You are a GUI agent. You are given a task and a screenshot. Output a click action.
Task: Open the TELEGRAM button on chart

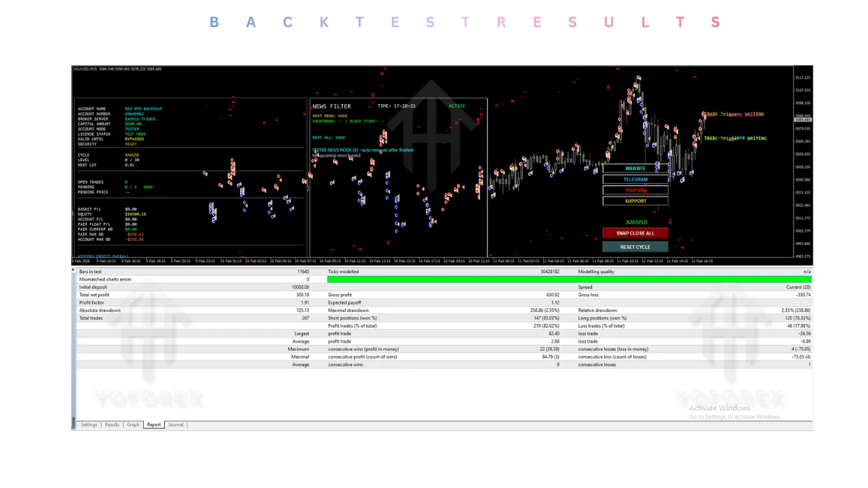pos(635,180)
